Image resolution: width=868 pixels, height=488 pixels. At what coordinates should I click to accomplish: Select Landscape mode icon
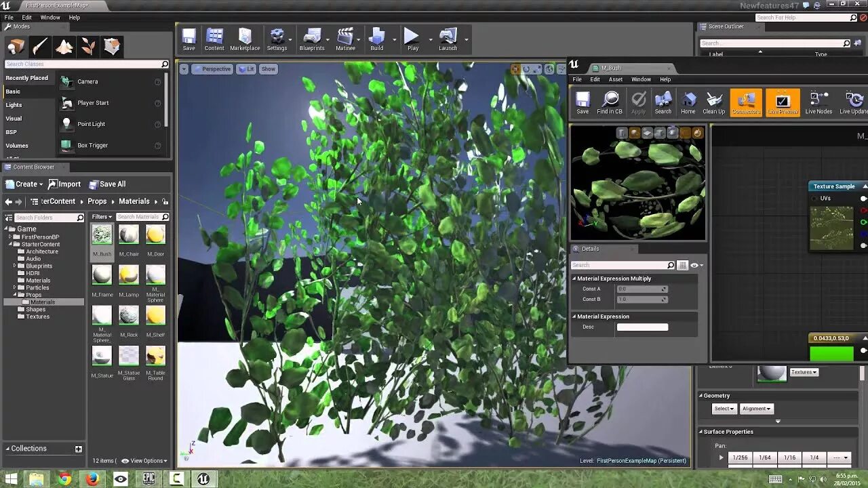[x=64, y=46]
